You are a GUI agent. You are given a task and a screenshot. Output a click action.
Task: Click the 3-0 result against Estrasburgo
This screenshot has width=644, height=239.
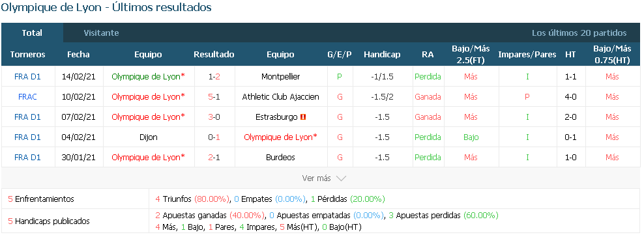pos(214,117)
